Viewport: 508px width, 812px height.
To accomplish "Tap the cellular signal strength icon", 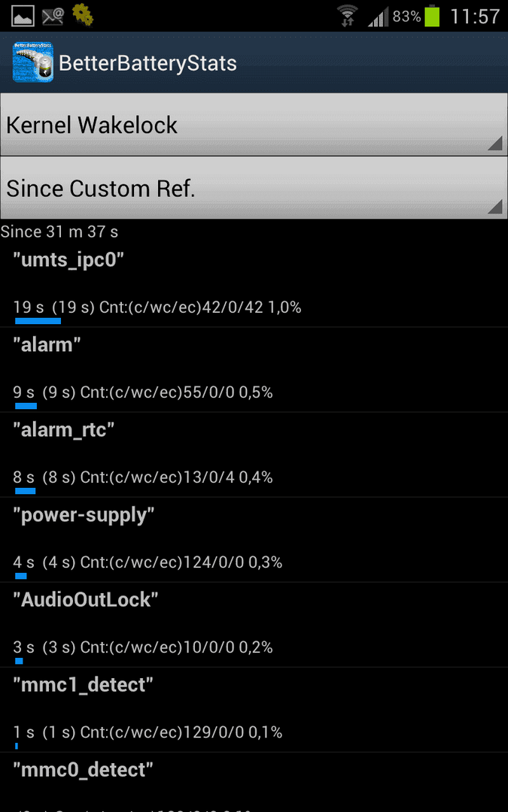I will [378, 17].
